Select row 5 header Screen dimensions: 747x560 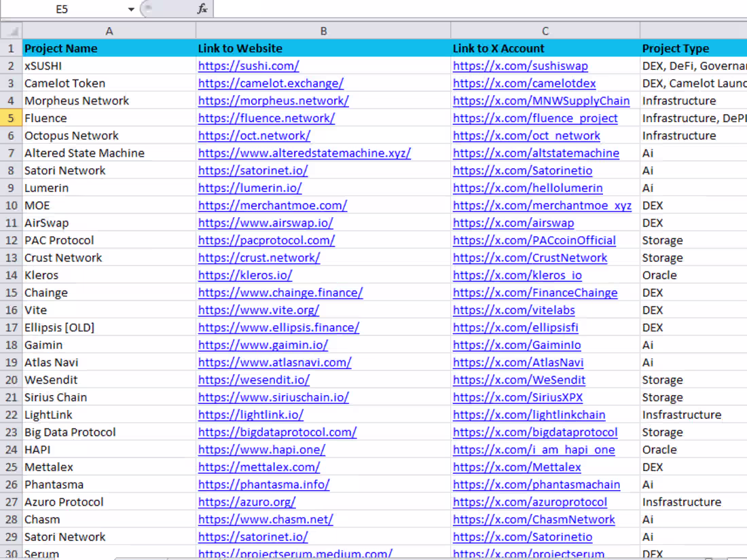click(11, 118)
